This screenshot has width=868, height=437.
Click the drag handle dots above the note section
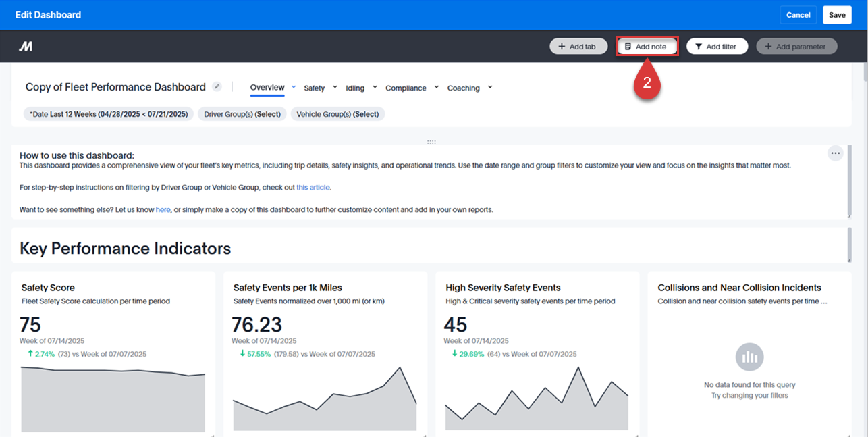coord(431,140)
